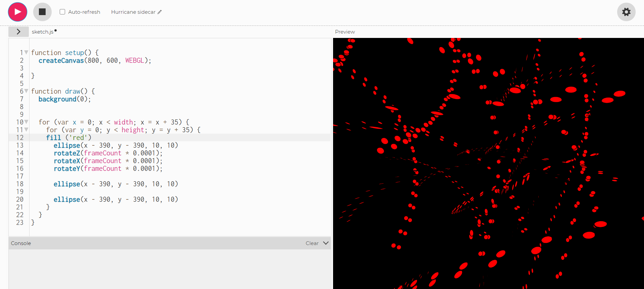Place cursor on the background(0) line
The image size is (644, 289).
tap(64, 99)
